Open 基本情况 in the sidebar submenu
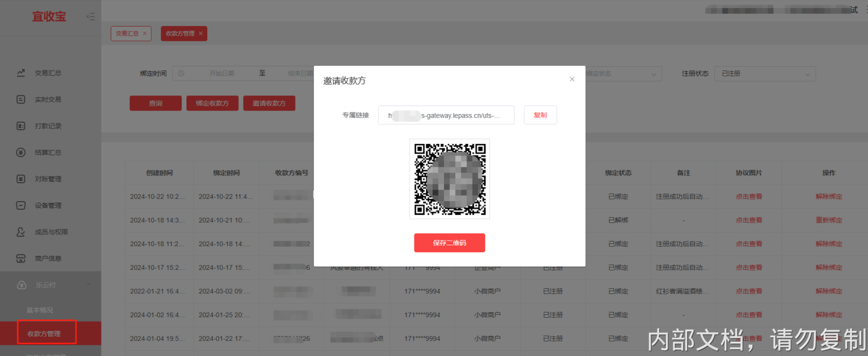The height and width of the screenshot is (356, 868). point(40,310)
